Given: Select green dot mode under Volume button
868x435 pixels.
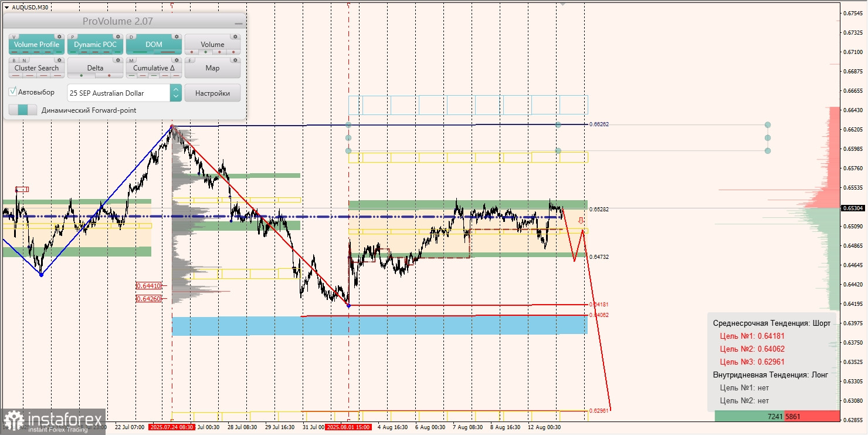Looking at the screenshot, I should point(205,52).
